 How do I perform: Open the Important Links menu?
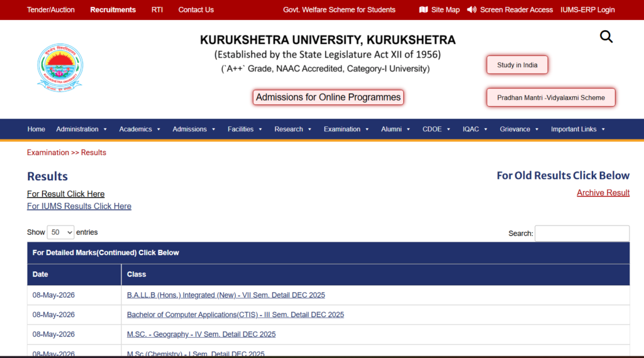coord(578,129)
